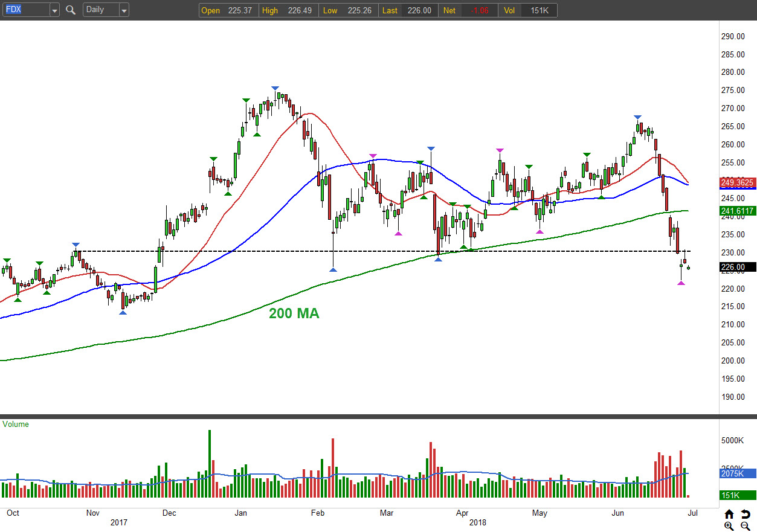Reset chart with the home icon
Viewport: 757px width, 532px height.
point(729,514)
